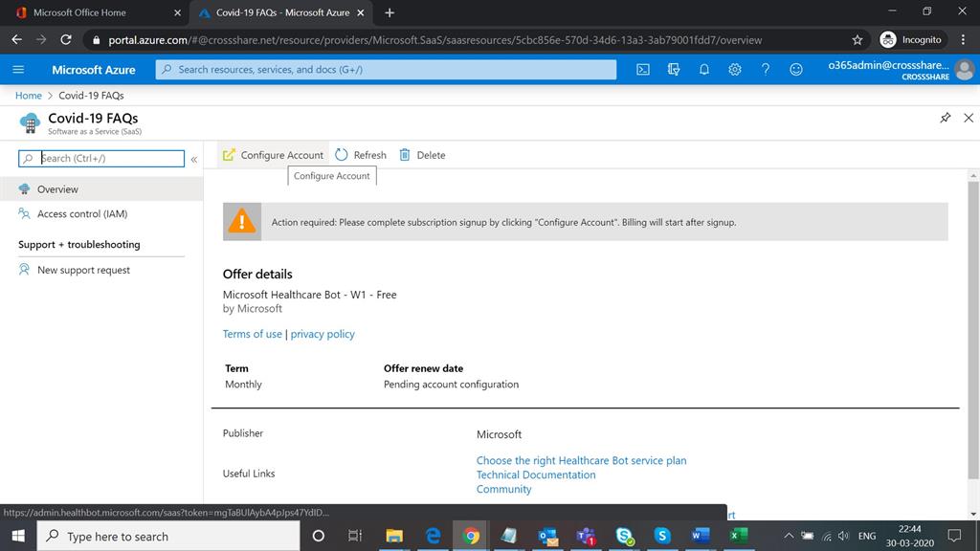
Task: Delete the SaaS resource
Action: (422, 154)
